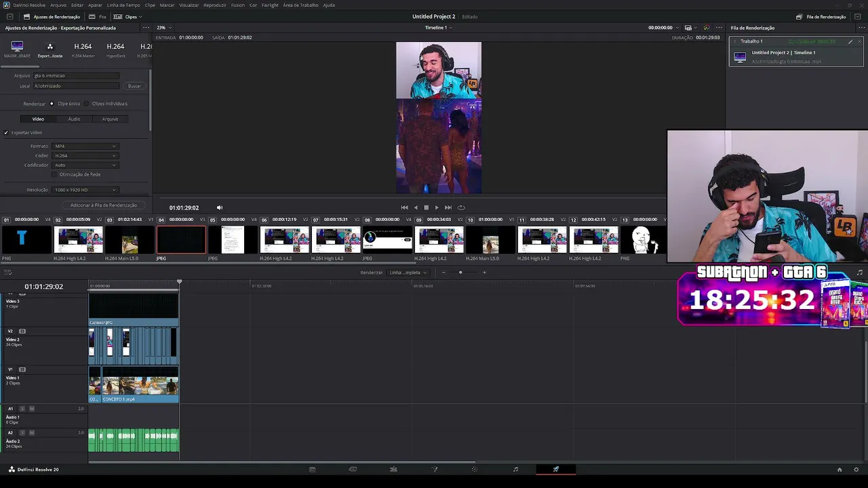
Task: Jump to the first frame in viewer
Action: (404, 207)
